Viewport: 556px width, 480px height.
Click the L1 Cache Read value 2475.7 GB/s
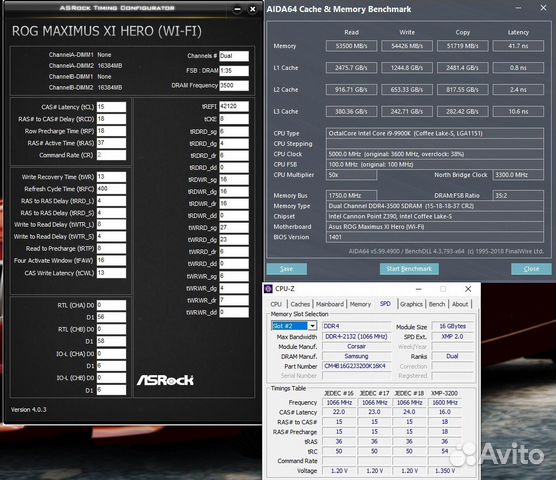(x=351, y=68)
